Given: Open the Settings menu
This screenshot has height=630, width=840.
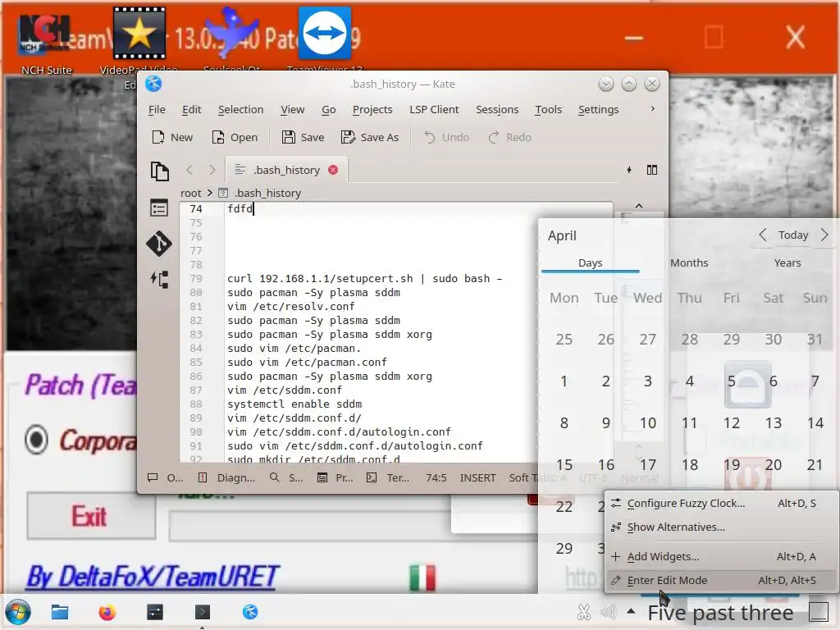Looking at the screenshot, I should [x=598, y=109].
